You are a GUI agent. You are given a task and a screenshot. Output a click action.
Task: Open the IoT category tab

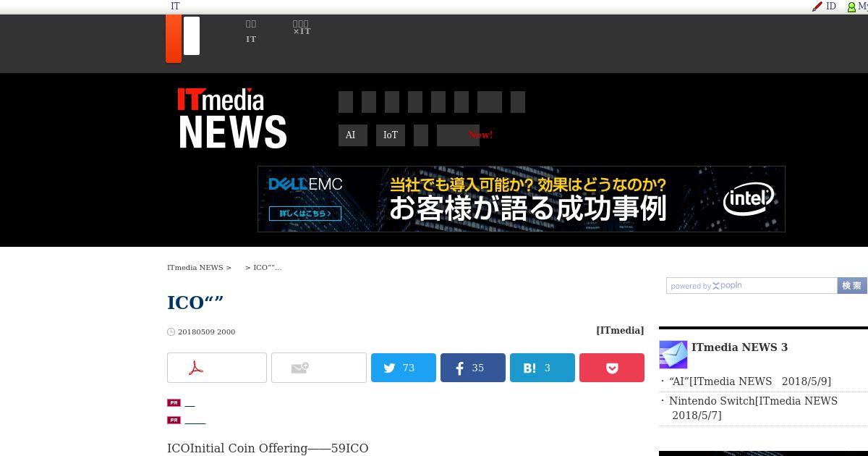click(391, 135)
